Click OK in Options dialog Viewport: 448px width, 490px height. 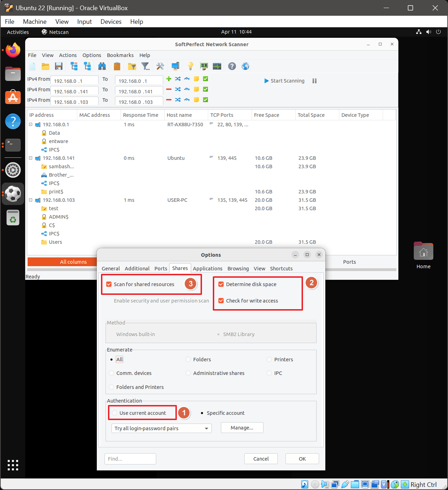[x=302, y=459]
